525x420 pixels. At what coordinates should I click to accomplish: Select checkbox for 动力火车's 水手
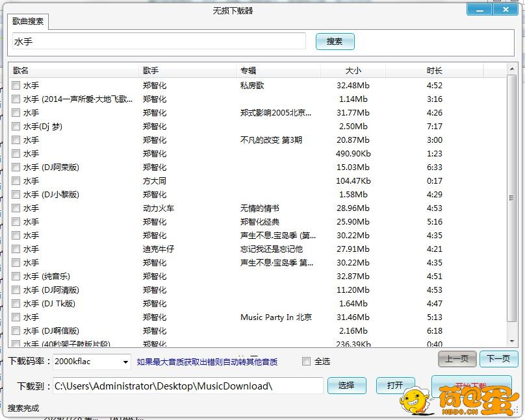tap(16, 208)
